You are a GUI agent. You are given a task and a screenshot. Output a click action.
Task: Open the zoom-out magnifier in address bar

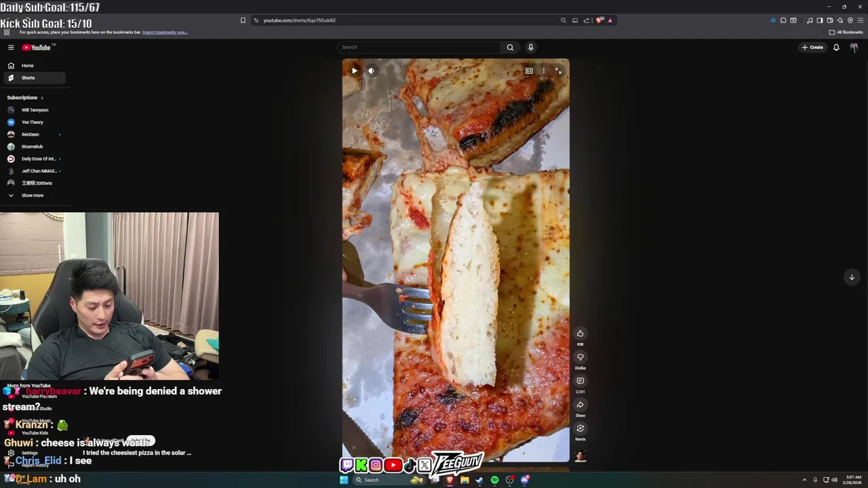tap(563, 20)
